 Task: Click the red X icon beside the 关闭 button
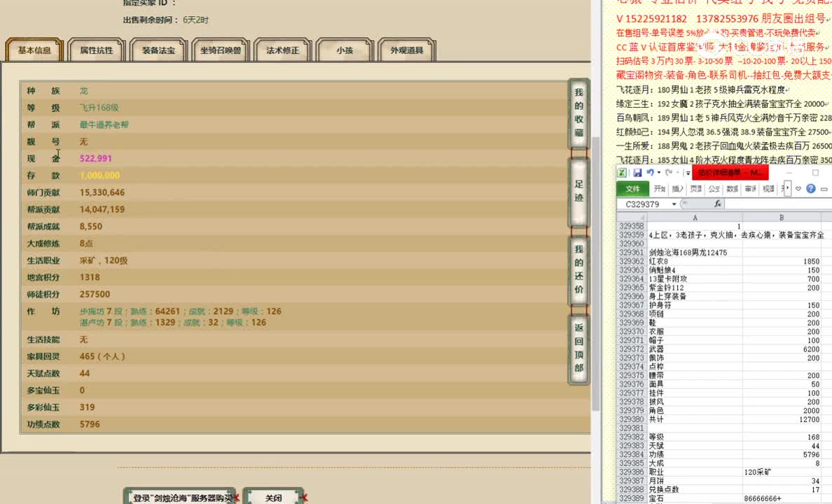click(305, 497)
